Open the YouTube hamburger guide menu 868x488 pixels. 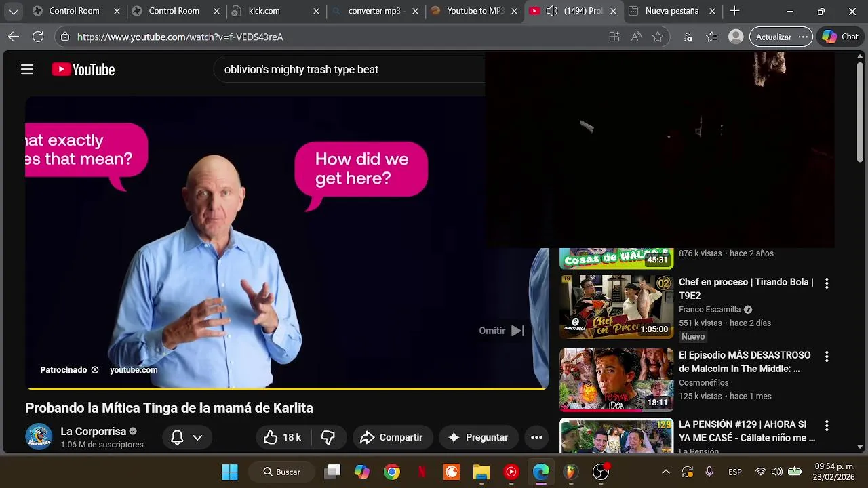pyautogui.click(x=27, y=69)
